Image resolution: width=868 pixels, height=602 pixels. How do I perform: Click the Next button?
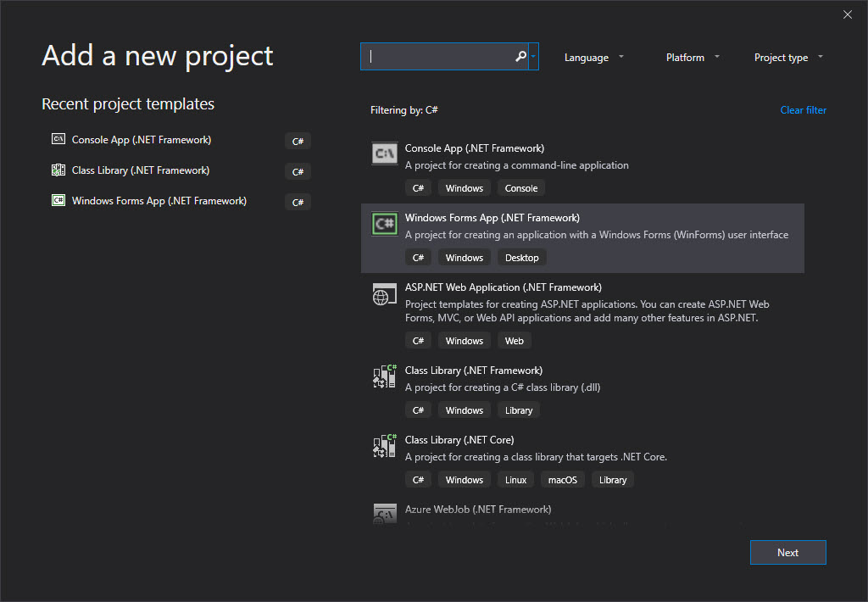(x=787, y=552)
